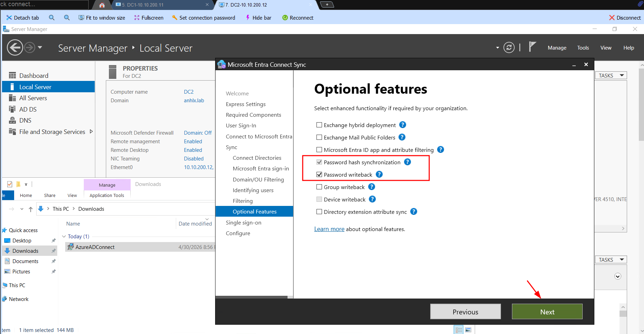Open the Help menu
The height and width of the screenshot is (334, 644).
[628, 48]
